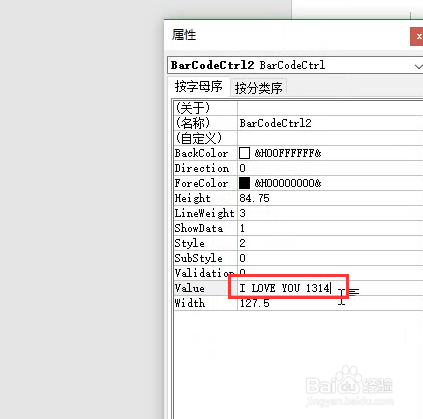The height and width of the screenshot is (419, 423).
Task: Select the (自定义) property row
Action: [298, 138]
